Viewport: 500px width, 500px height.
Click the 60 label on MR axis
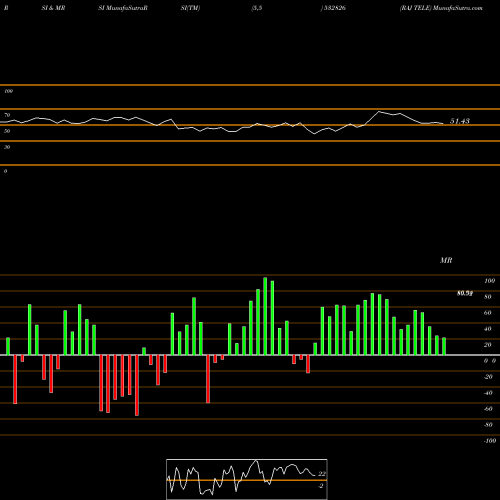pyautogui.click(x=487, y=313)
